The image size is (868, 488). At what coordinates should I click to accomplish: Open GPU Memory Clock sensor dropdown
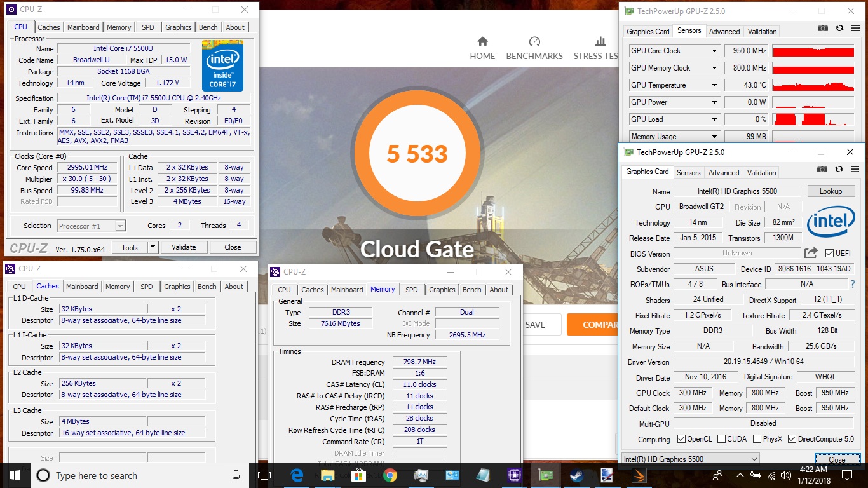pos(714,68)
